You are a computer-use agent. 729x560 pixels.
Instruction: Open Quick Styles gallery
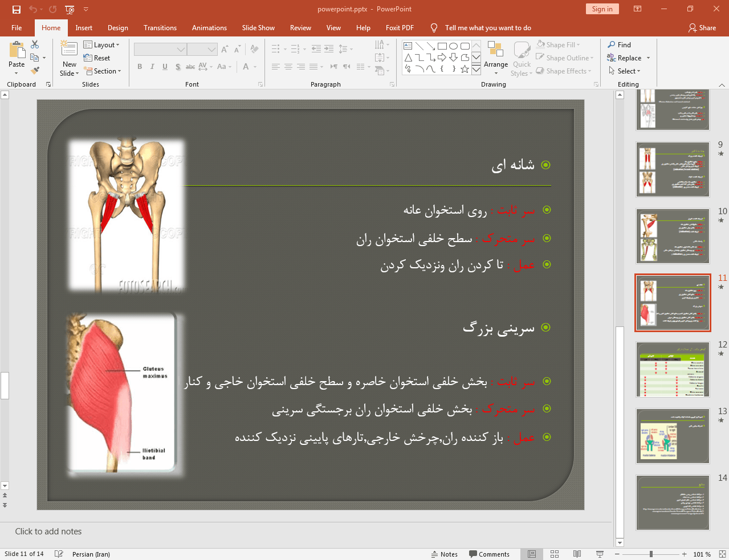point(522,58)
